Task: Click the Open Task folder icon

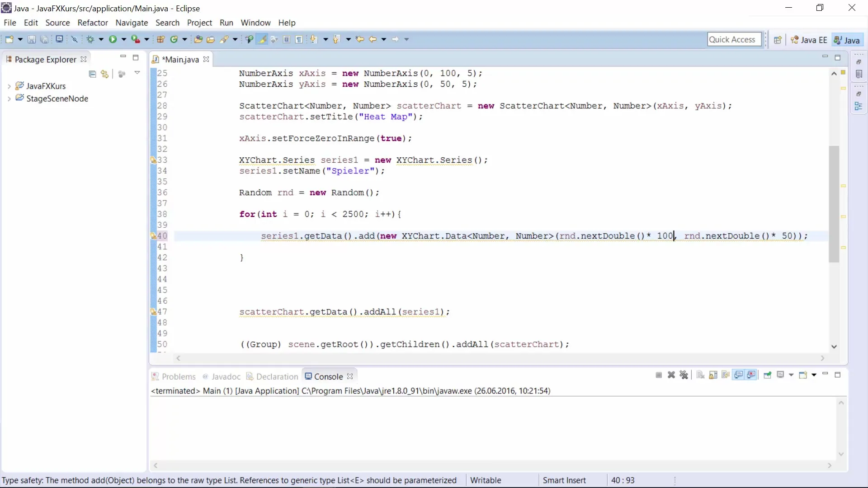Action: (211, 39)
